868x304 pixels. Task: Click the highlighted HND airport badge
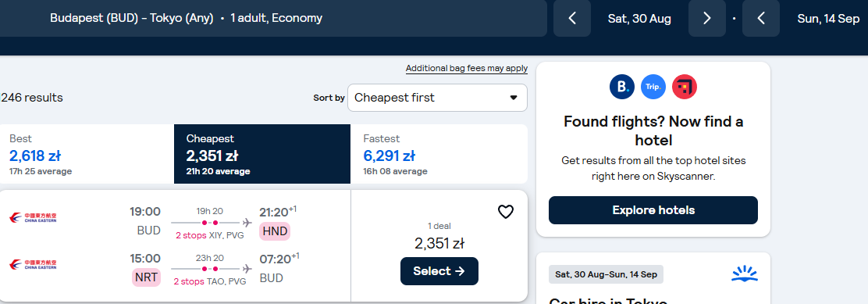[275, 231]
